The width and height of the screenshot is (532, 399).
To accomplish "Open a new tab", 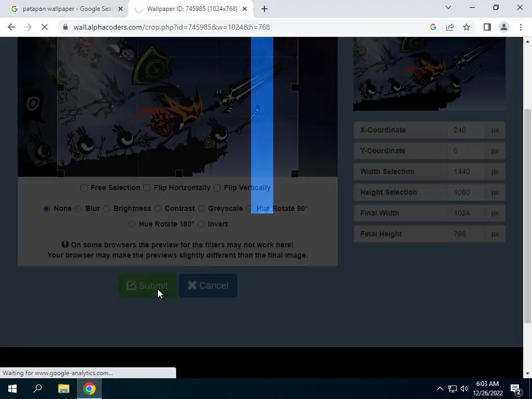I will pyautogui.click(x=264, y=9).
